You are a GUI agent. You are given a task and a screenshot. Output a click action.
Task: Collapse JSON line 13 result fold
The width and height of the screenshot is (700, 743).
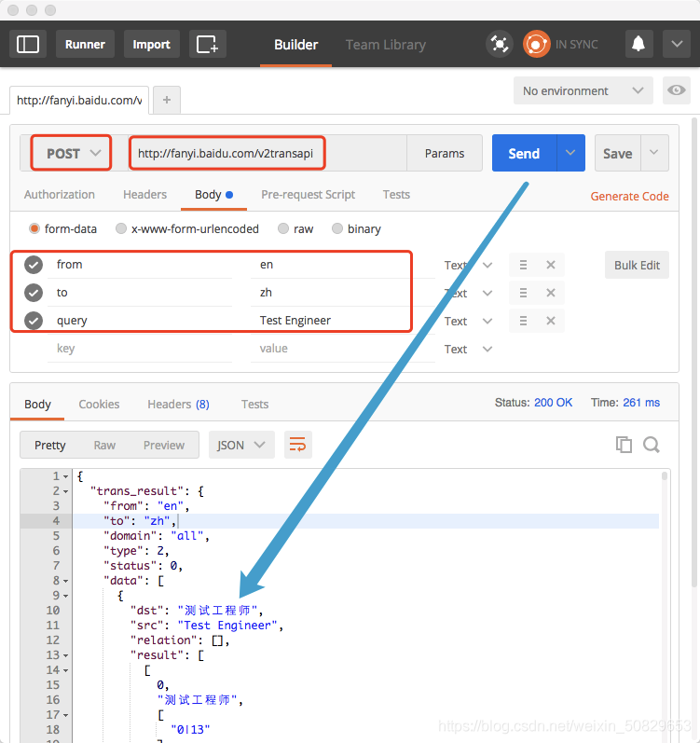tap(66, 655)
